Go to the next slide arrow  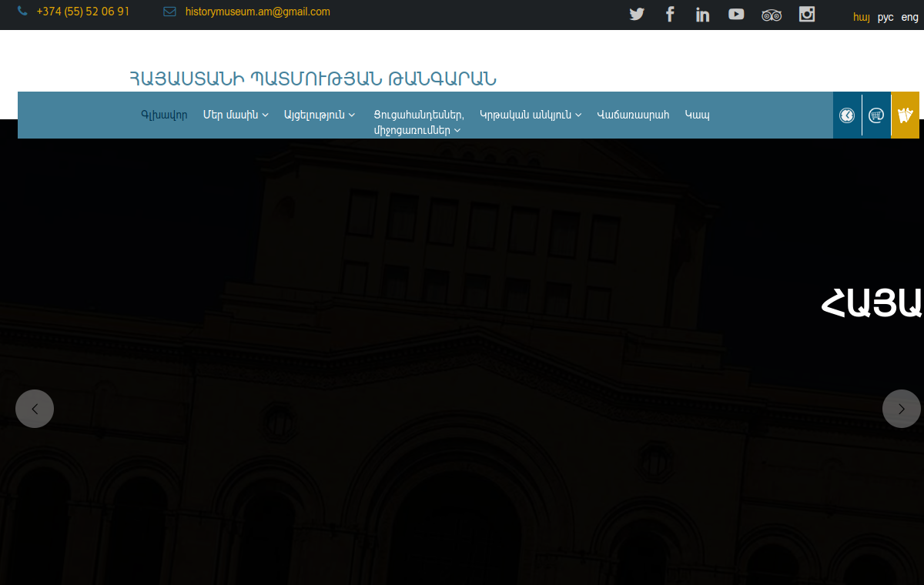902,409
